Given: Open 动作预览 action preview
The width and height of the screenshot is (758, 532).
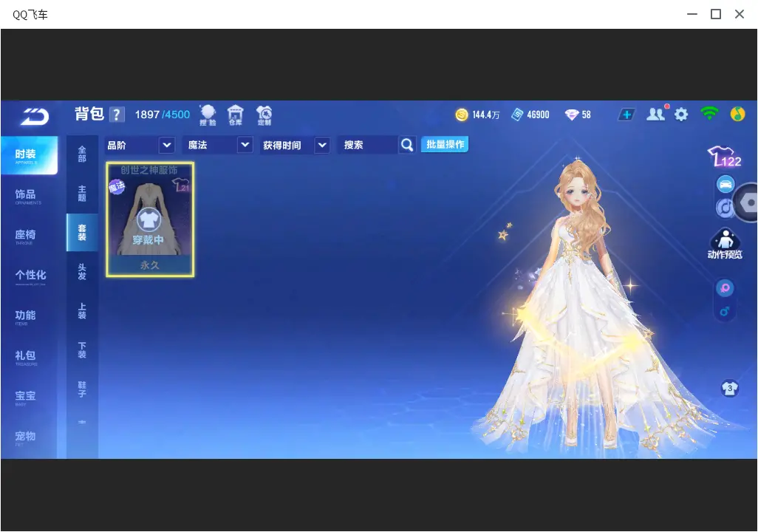Looking at the screenshot, I should pos(725,245).
